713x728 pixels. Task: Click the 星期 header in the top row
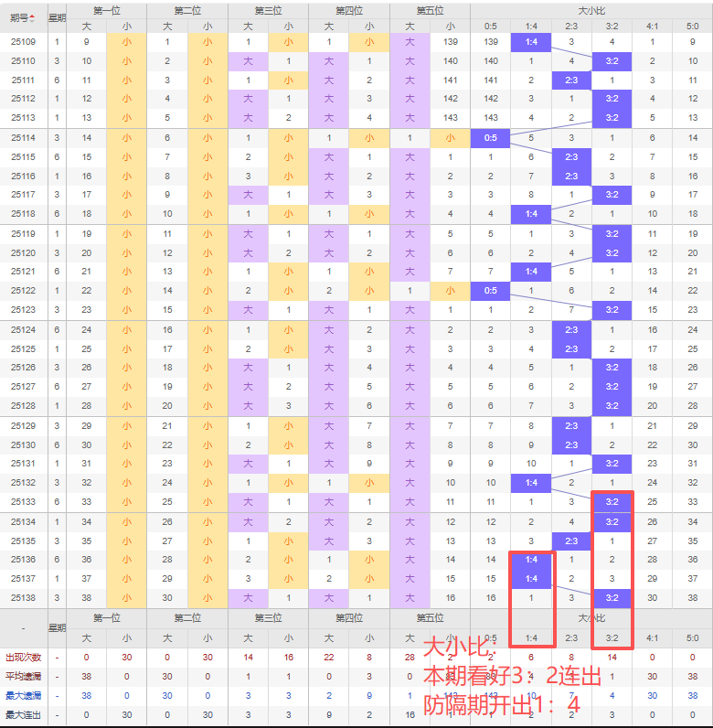[57, 18]
